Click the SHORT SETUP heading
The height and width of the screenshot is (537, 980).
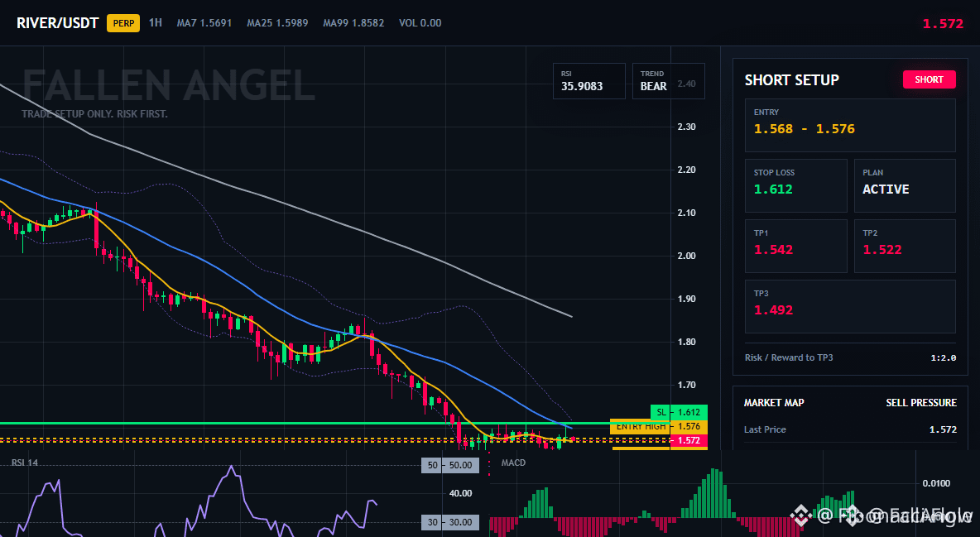click(792, 80)
